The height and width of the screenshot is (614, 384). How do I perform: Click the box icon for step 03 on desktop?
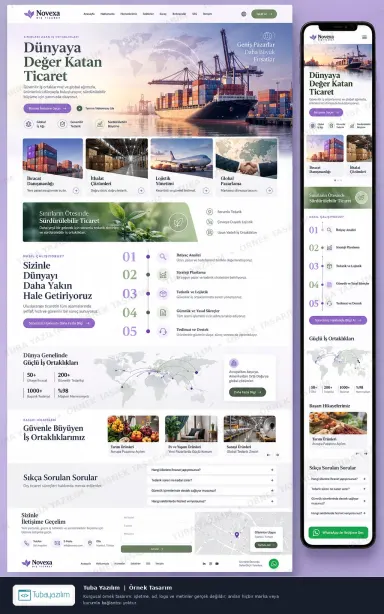click(x=163, y=293)
